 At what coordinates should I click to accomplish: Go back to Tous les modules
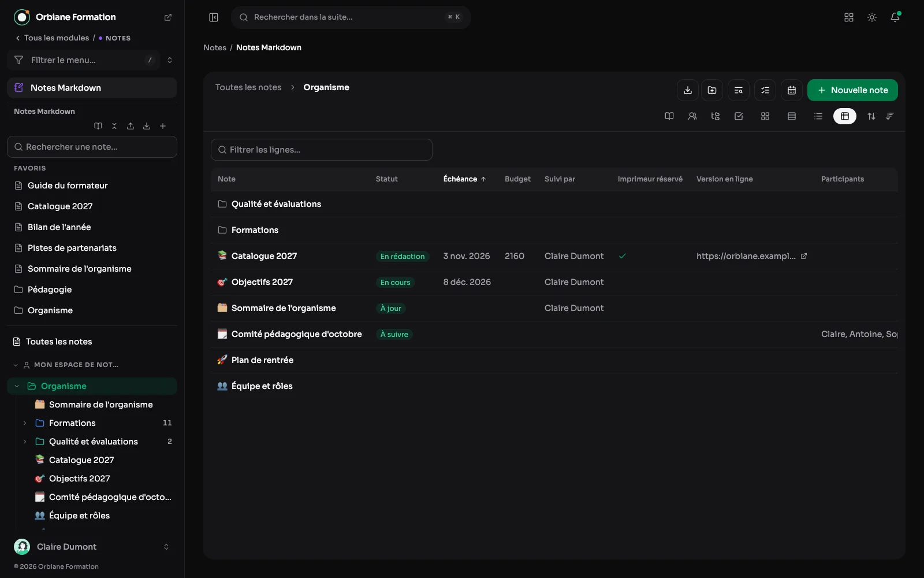(x=52, y=38)
